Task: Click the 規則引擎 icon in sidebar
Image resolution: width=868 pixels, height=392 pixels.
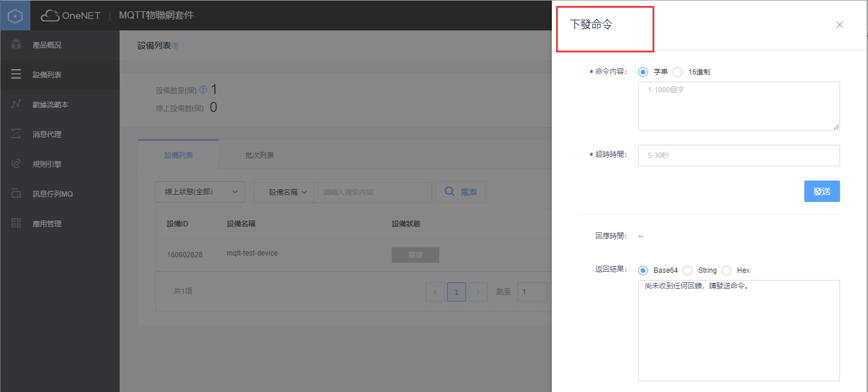Action: coord(17,164)
